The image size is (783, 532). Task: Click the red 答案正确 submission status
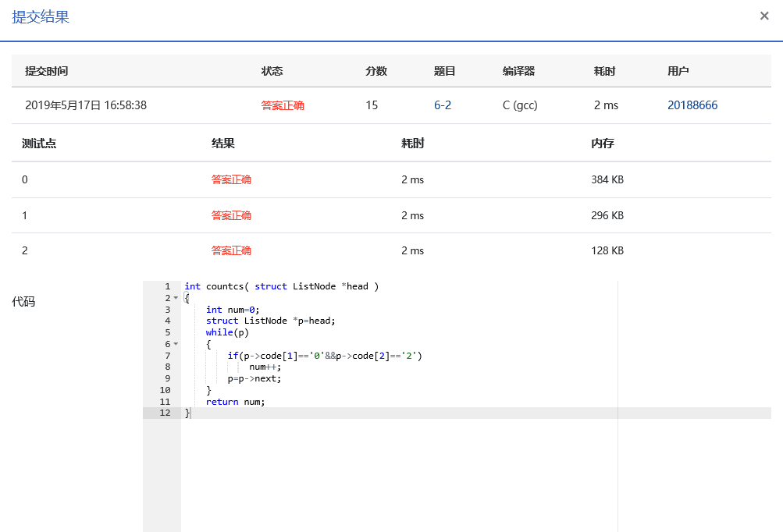(x=283, y=105)
